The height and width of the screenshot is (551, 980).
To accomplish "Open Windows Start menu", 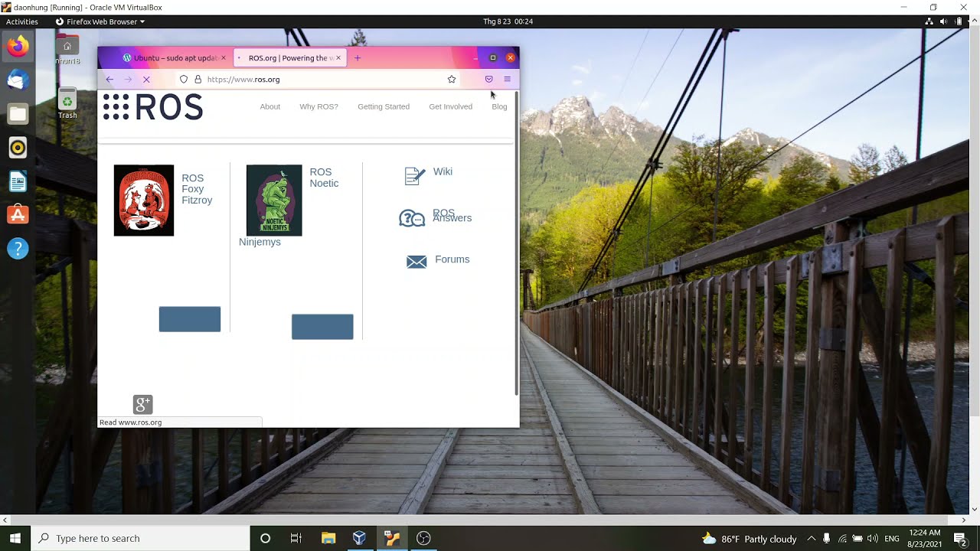I will pyautogui.click(x=15, y=538).
